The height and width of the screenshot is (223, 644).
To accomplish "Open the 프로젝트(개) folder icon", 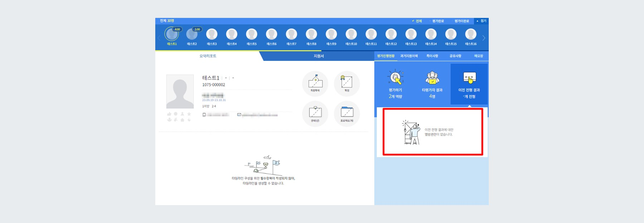I will coord(347,114).
